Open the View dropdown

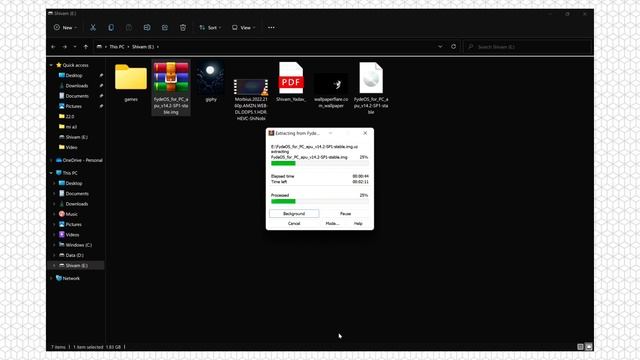click(x=244, y=27)
